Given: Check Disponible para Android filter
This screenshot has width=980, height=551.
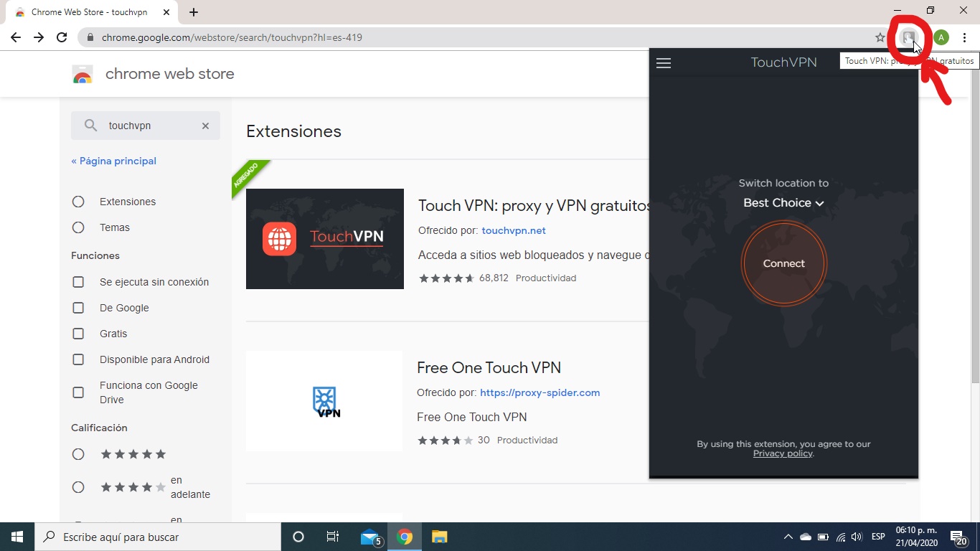Looking at the screenshot, I should [x=78, y=359].
